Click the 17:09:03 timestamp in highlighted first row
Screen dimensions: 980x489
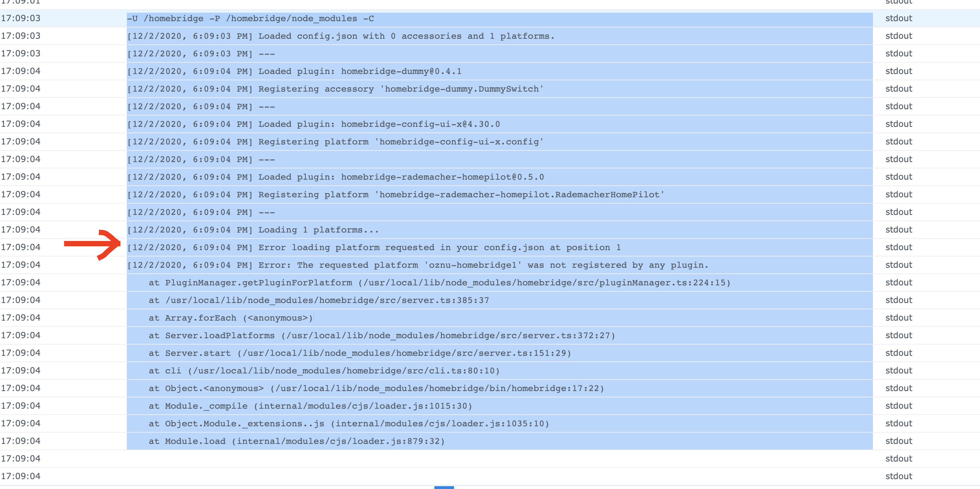(x=21, y=18)
